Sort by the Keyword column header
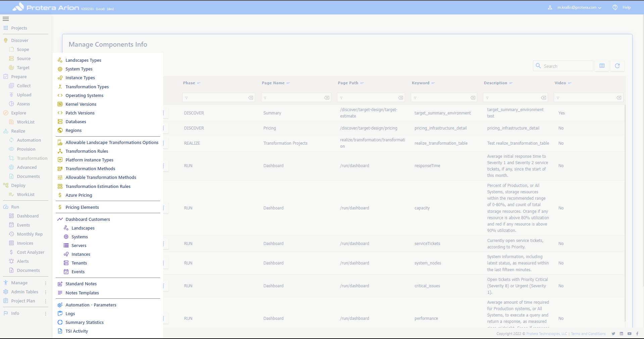This screenshot has width=644, height=339. [x=420, y=83]
